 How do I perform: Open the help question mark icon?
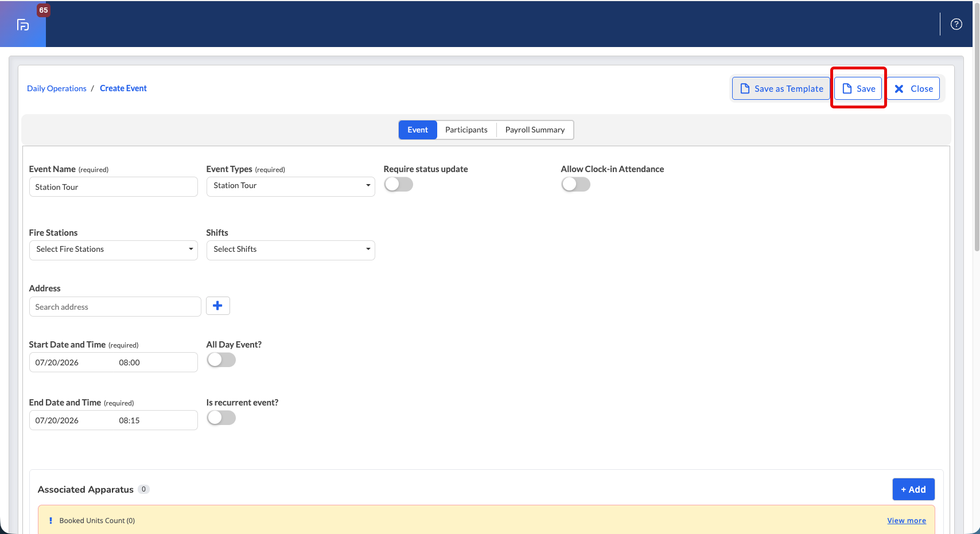click(956, 24)
